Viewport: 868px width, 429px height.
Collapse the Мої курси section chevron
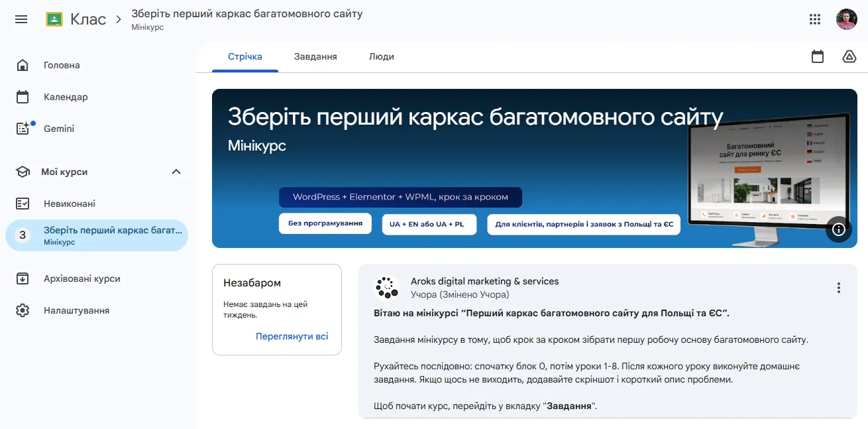click(x=176, y=172)
